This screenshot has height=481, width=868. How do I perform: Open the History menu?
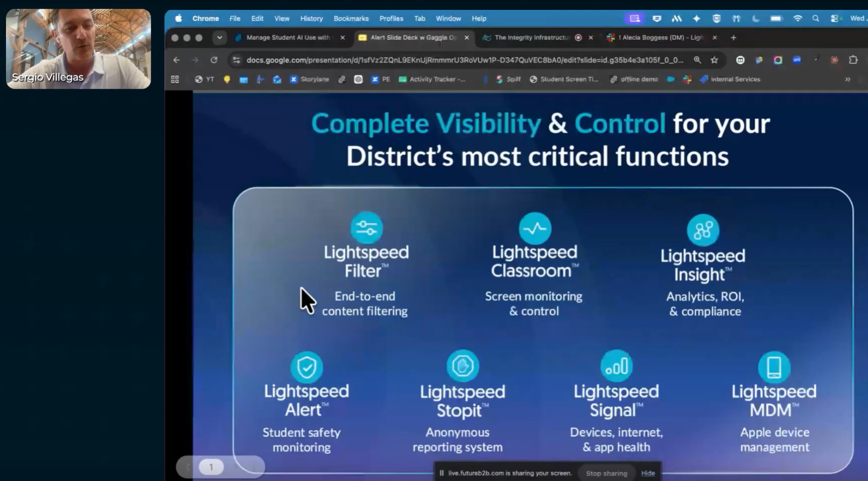point(311,18)
